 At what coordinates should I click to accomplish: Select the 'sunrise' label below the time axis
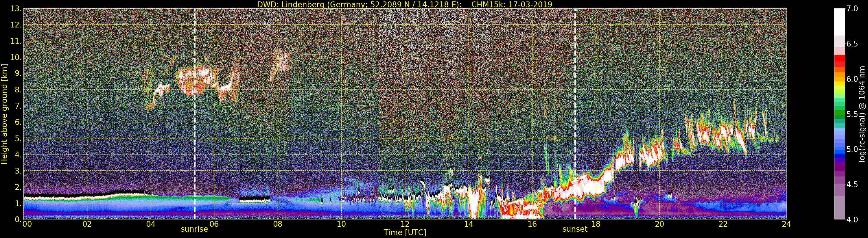point(194,229)
